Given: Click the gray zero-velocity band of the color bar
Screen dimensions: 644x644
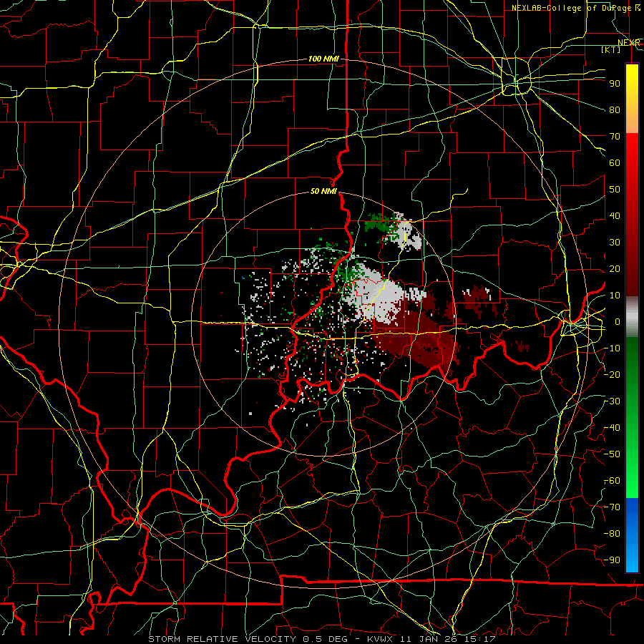Looking at the screenshot, I should (x=632, y=317).
